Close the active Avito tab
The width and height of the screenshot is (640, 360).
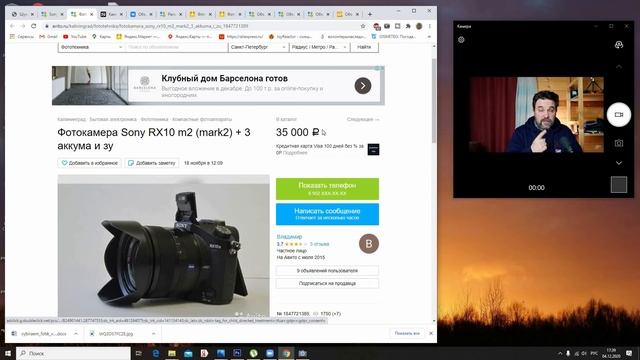pos(91,14)
